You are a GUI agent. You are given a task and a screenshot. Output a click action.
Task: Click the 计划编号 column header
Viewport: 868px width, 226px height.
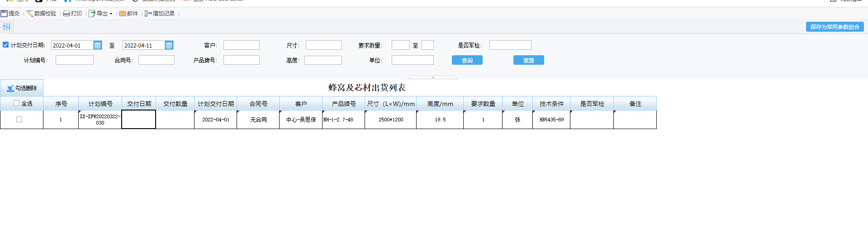[100, 104]
